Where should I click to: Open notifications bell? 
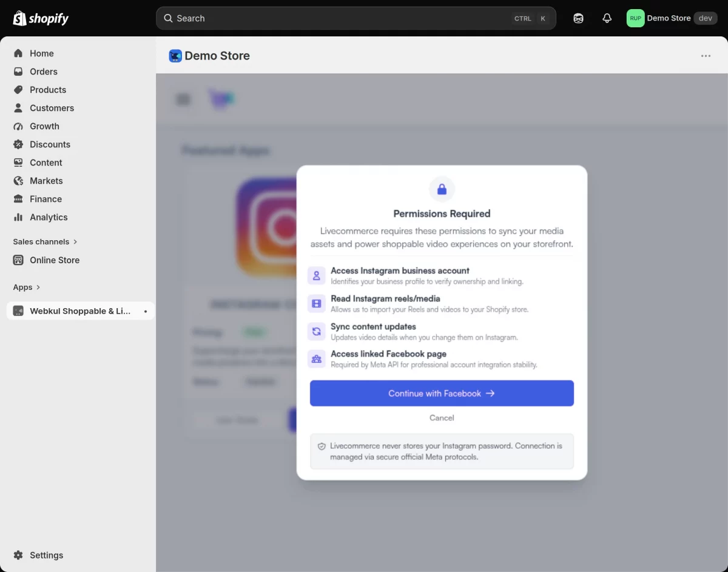[x=607, y=18]
